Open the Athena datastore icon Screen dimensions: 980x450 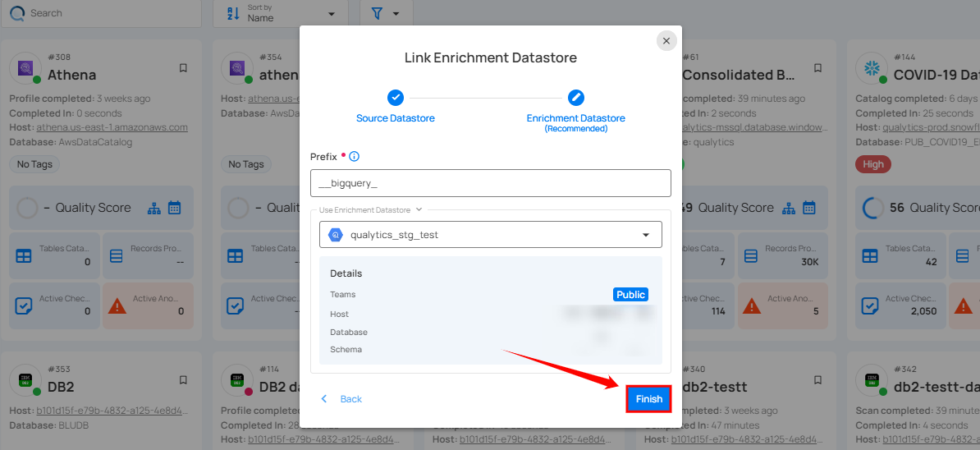tap(25, 68)
